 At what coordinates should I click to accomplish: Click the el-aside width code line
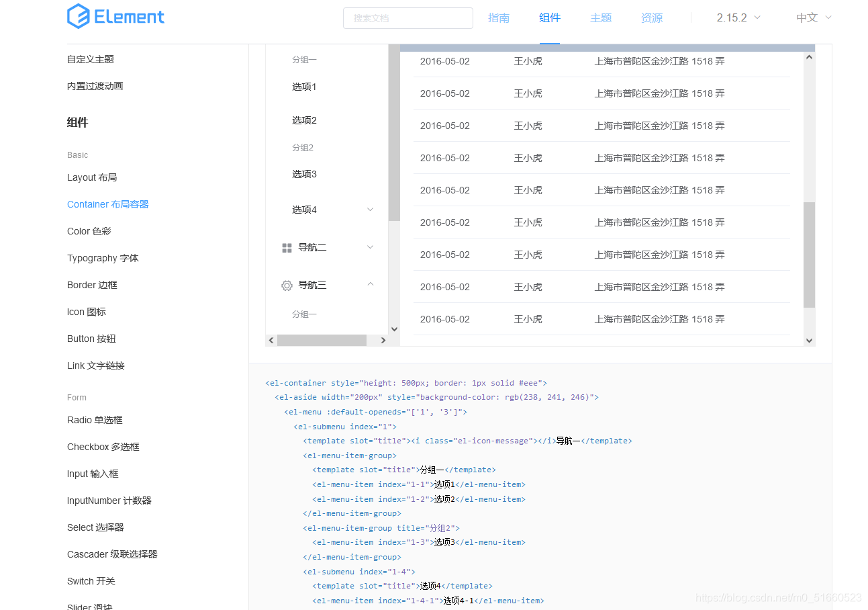click(x=436, y=397)
